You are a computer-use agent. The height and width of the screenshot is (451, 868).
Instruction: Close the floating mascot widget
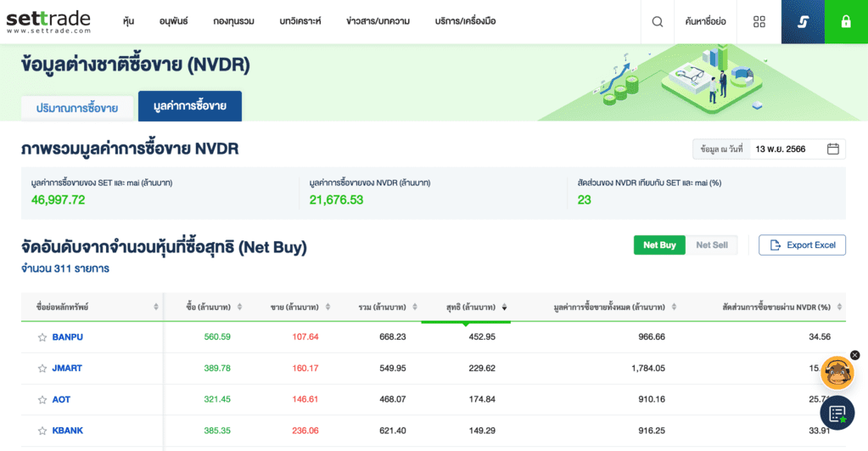[x=854, y=355]
